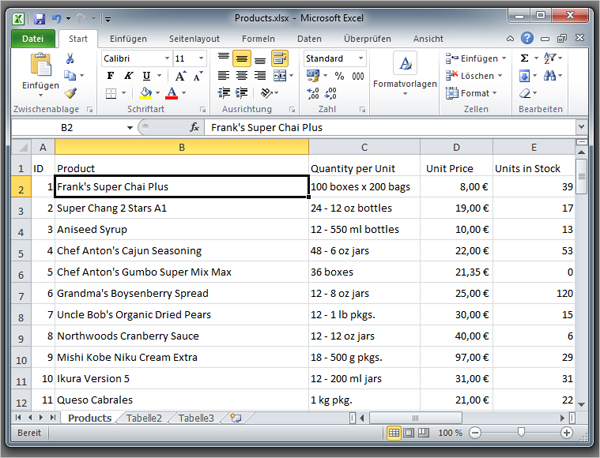
Task: Expand the Name Box dropdown arrow
Action: point(130,128)
